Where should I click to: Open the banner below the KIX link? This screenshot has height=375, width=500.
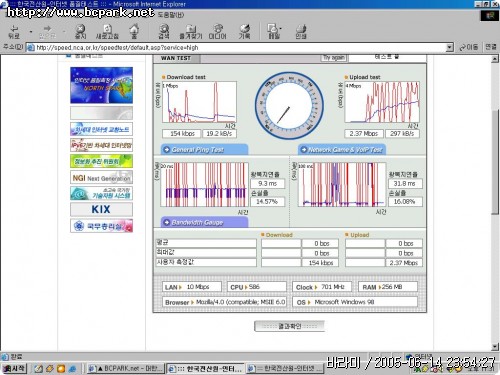point(101,226)
